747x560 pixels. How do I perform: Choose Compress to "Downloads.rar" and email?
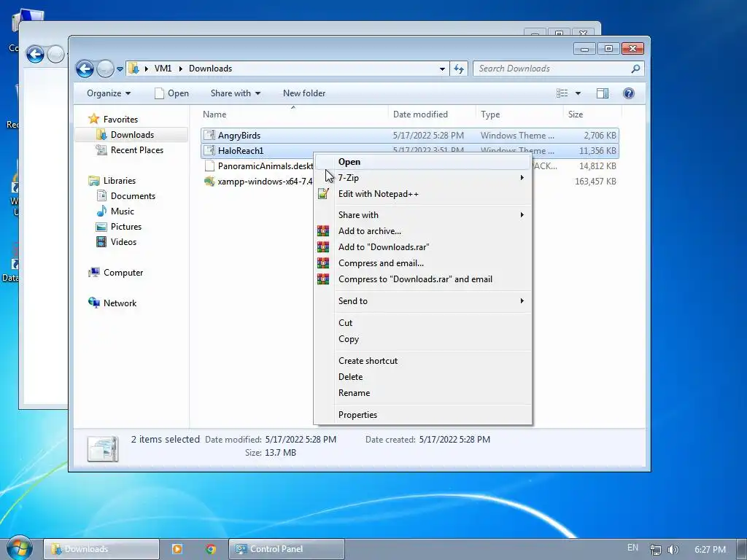(422, 279)
